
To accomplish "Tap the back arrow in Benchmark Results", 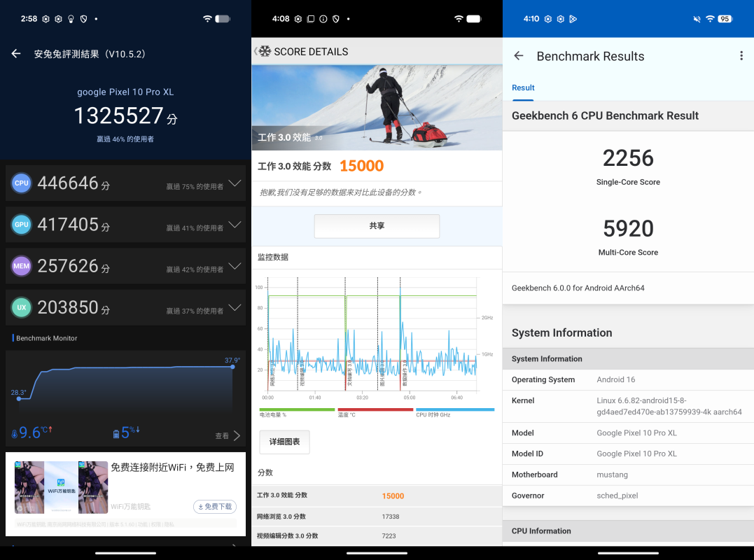I will (518, 56).
